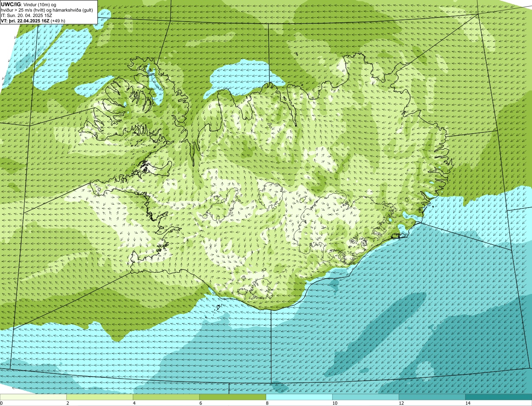Click the 'IT: Sun. 20. 04. 2025 15Z' line

(x=27, y=15)
